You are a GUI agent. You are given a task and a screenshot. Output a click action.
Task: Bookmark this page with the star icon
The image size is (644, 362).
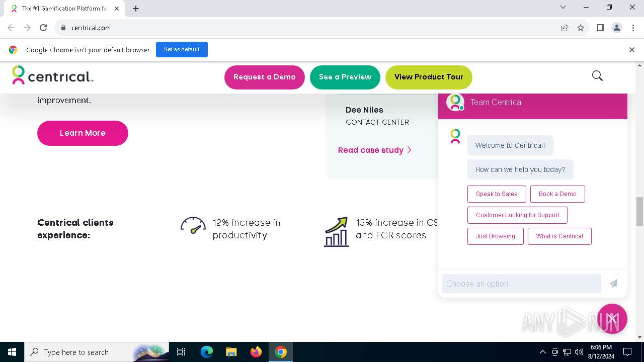pyautogui.click(x=581, y=28)
